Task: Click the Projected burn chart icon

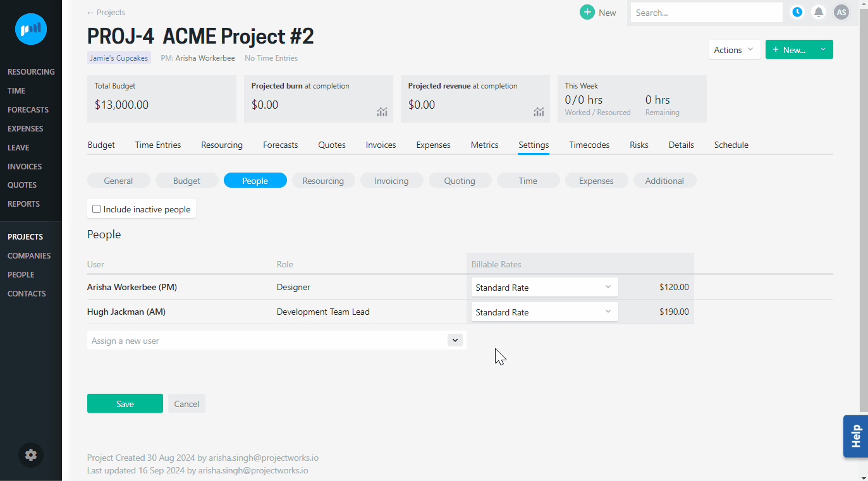Action: pos(382,112)
